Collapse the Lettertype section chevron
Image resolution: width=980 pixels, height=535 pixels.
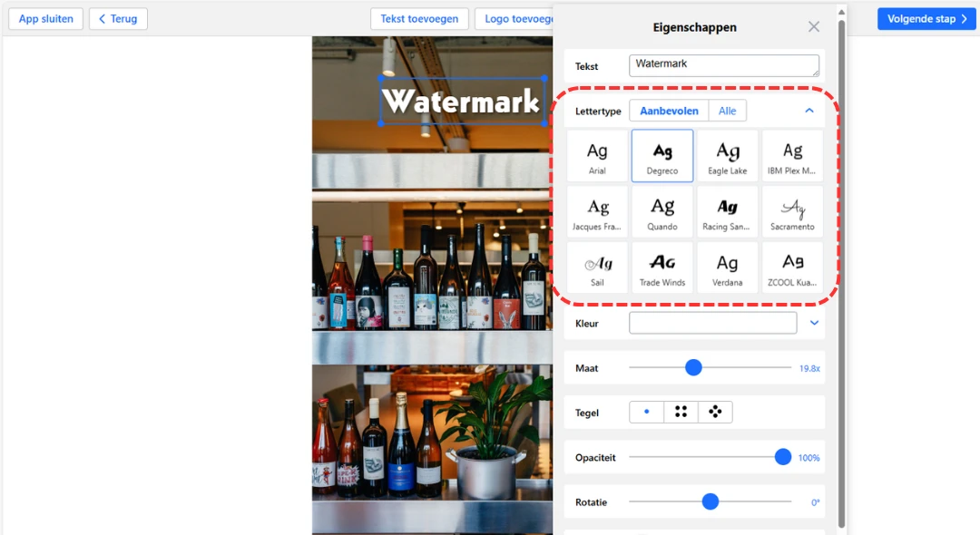tap(809, 111)
